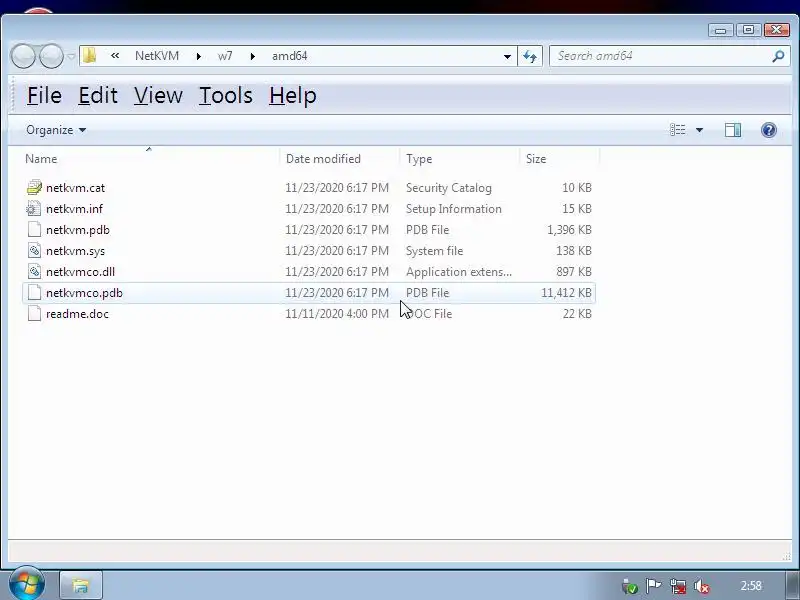Open the Help menu

(293, 95)
